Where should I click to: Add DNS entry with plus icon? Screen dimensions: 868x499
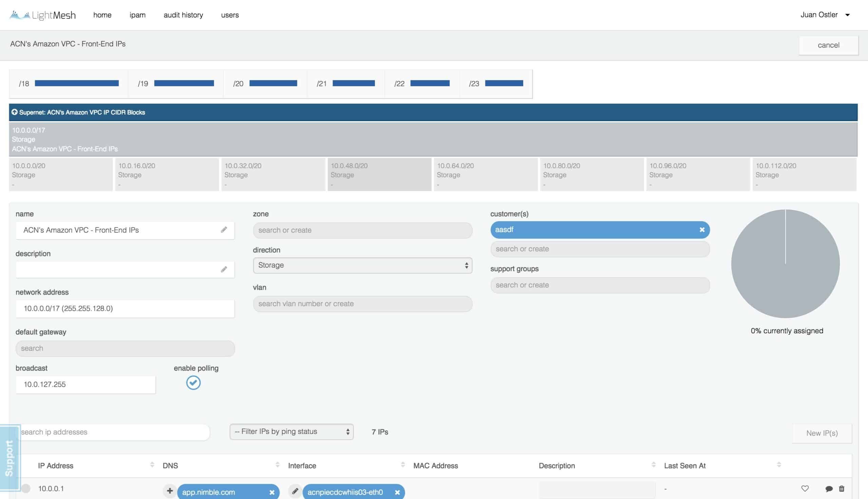(x=170, y=491)
